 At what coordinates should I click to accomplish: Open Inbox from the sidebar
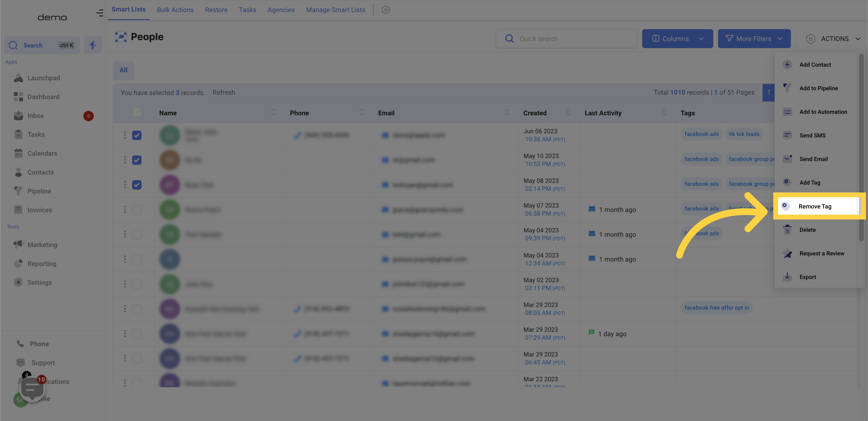tap(35, 116)
